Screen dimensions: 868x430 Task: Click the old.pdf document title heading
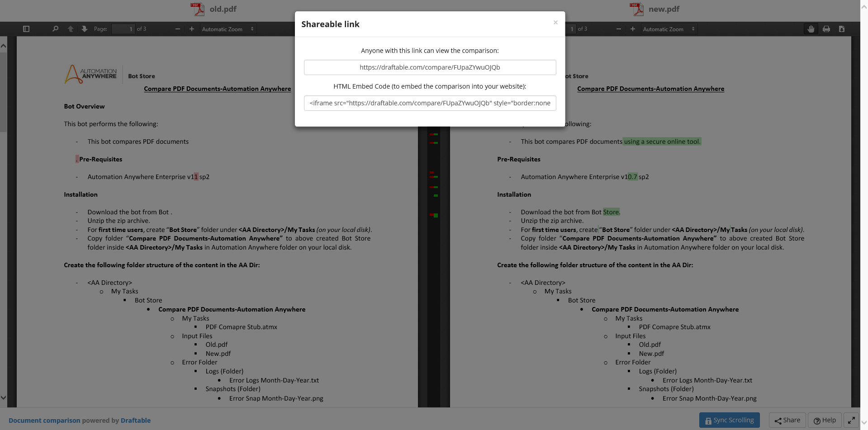tap(217, 89)
